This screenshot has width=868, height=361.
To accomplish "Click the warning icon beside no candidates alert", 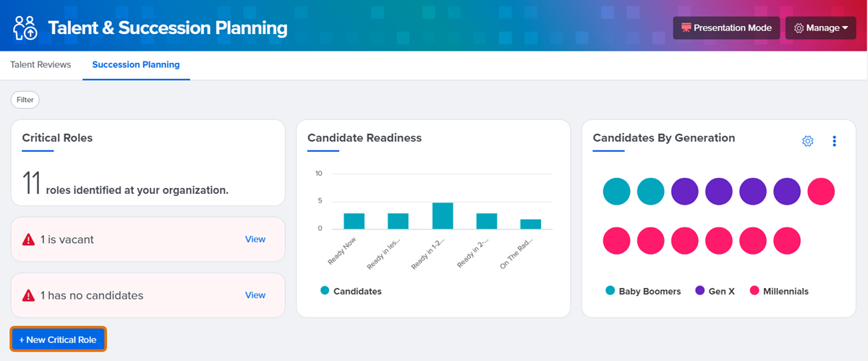I will coord(29,295).
